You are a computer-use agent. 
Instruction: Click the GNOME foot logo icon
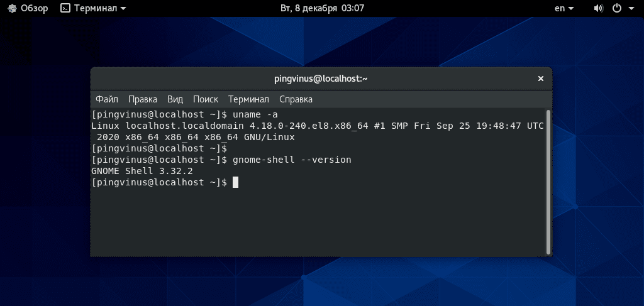tap(12, 8)
